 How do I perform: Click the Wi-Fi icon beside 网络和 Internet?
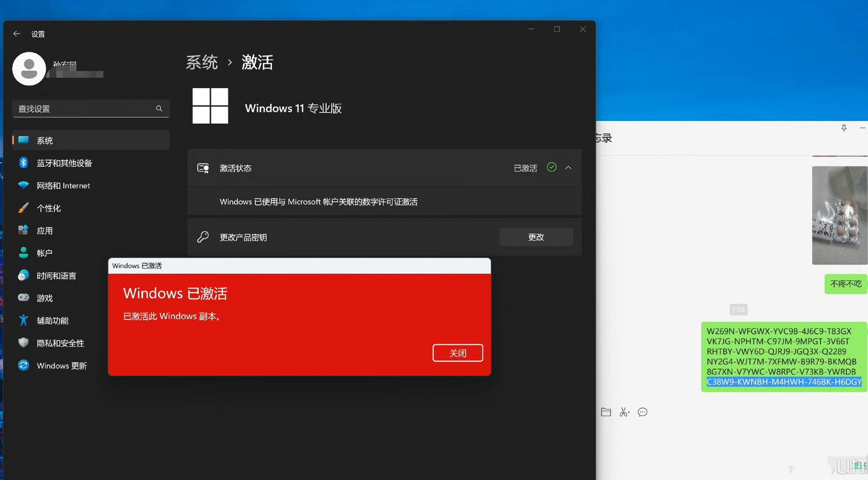coord(23,185)
